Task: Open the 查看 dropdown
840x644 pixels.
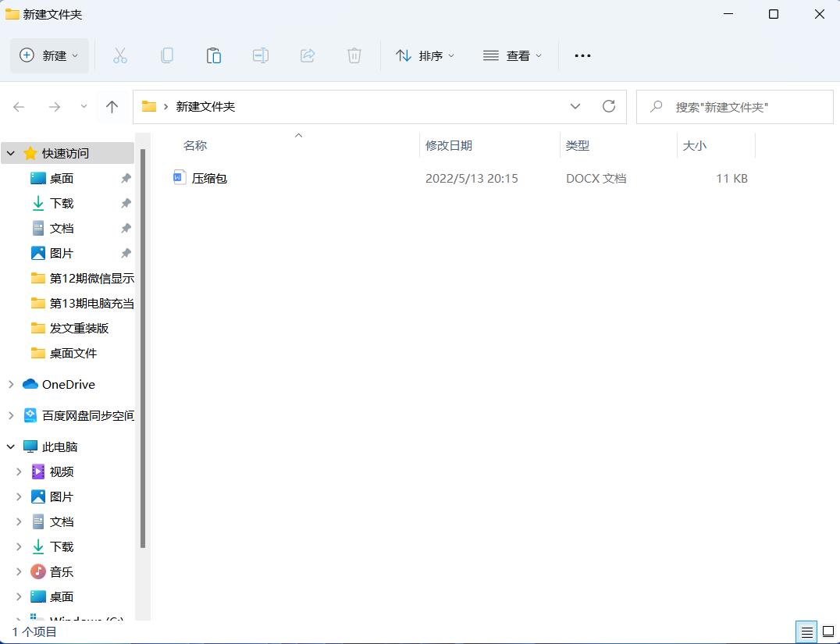Action: click(511, 55)
